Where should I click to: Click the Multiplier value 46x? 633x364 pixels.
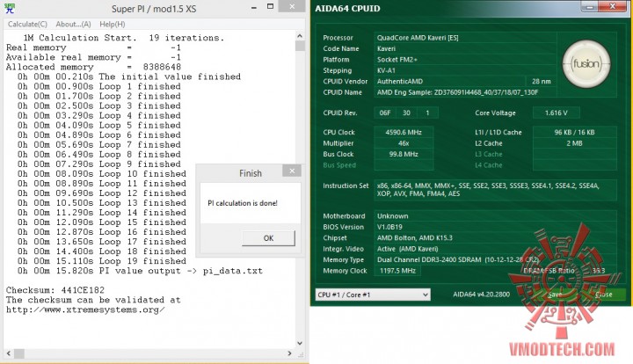click(x=404, y=143)
